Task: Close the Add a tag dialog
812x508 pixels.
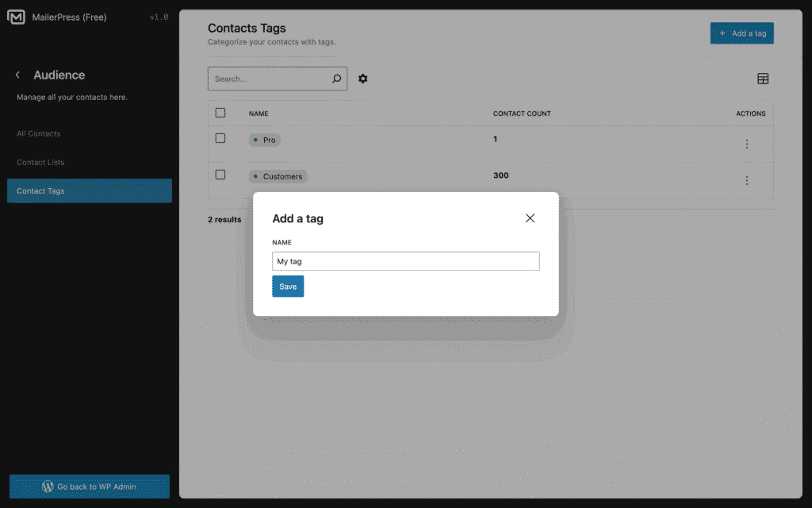Action: (530, 218)
